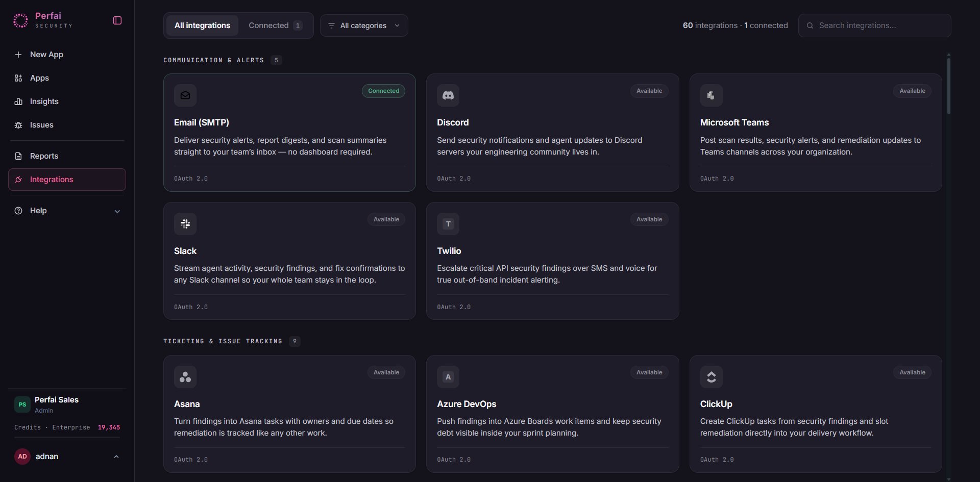Click the magnifier icon in search box
Viewport: 980px width, 482px height.
click(x=810, y=26)
